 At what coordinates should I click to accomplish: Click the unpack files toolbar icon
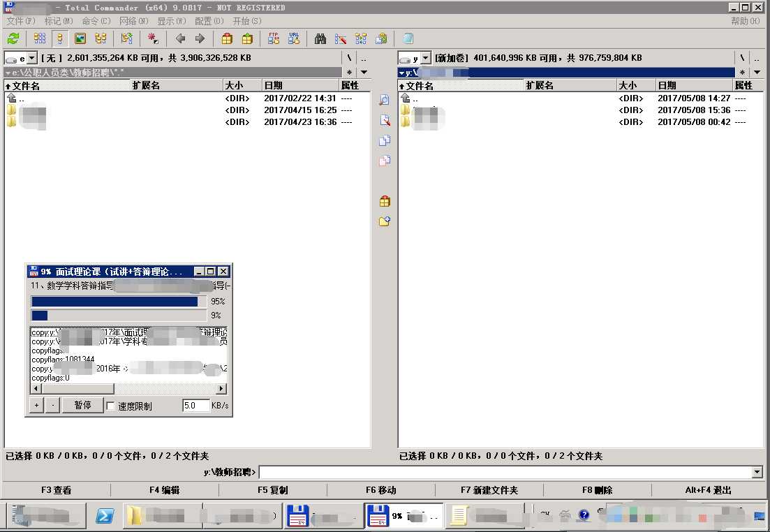click(x=247, y=38)
